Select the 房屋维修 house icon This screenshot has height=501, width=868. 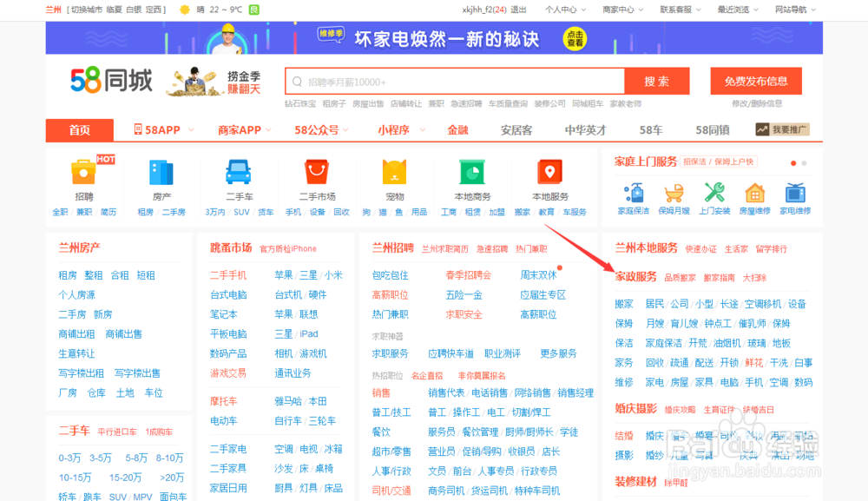tap(754, 194)
